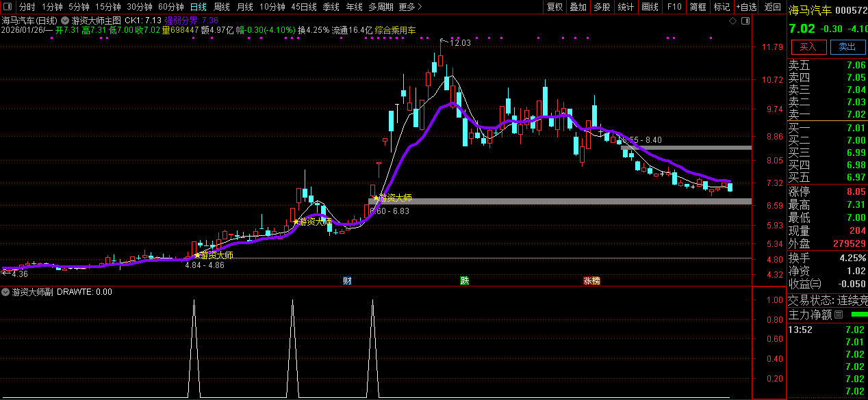Viewport: 868px width, 400px height.
Task: Open the 画线 drawing tool
Action: [x=650, y=7]
